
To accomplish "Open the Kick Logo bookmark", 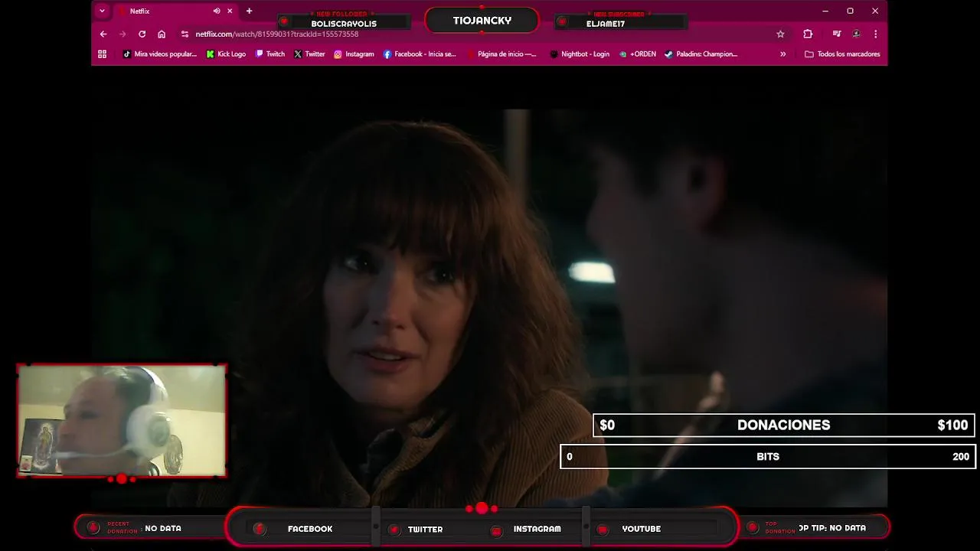I will [226, 54].
